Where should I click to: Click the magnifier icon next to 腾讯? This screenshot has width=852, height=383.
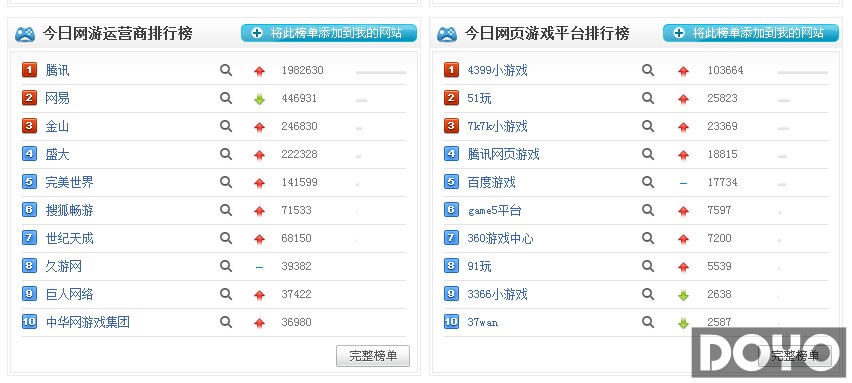(x=226, y=70)
